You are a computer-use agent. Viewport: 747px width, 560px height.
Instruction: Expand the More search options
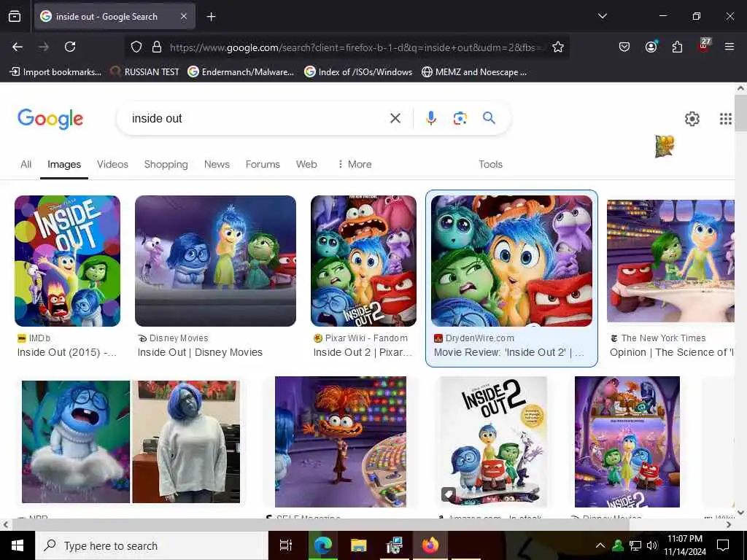pos(355,164)
